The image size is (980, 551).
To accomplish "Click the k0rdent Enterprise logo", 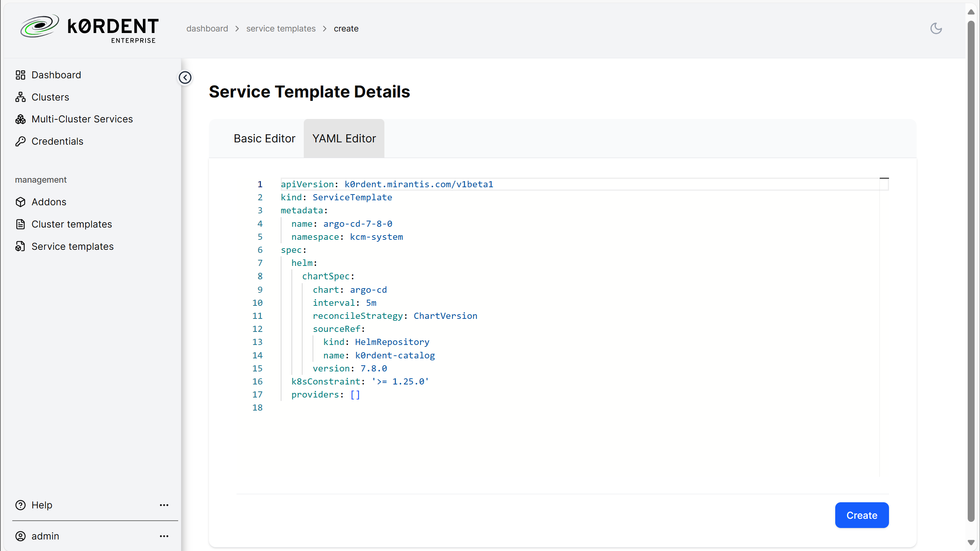I will pyautogui.click(x=89, y=29).
